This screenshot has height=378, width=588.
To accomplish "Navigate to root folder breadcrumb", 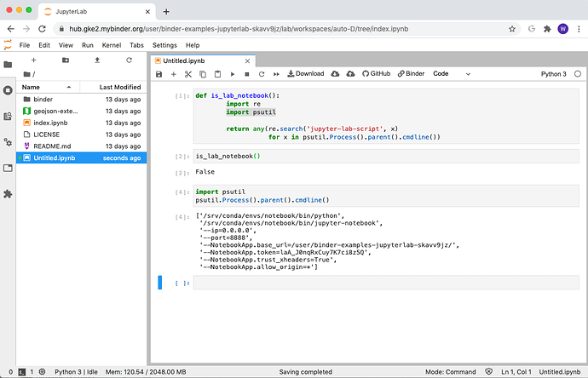I will click(26, 74).
